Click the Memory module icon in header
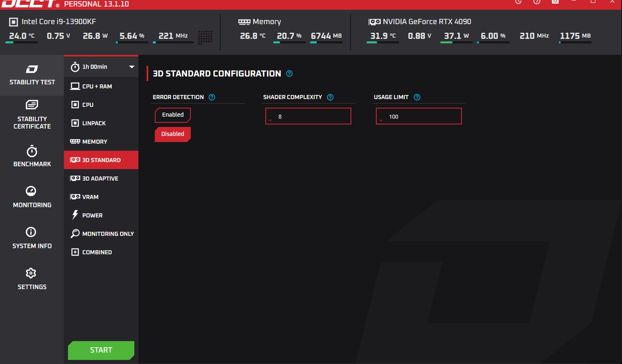Viewport: 622px width, 364px height. click(x=244, y=22)
